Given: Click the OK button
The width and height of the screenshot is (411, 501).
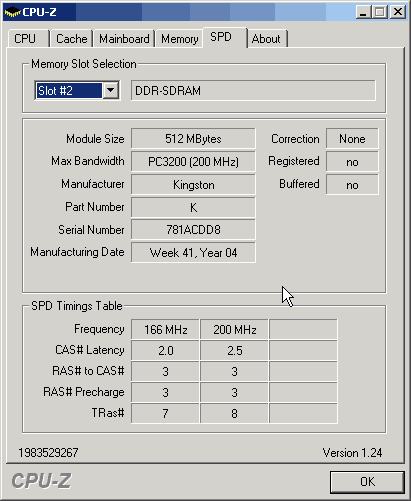Looking at the screenshot, I should (x=367, y=482).
